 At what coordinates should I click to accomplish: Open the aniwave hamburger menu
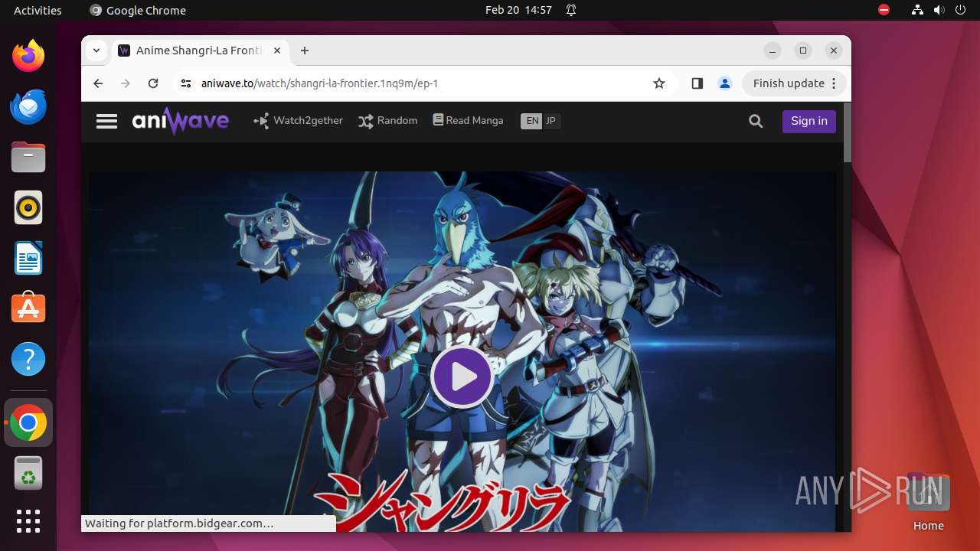pyautogui.click(x=106, y=121)
